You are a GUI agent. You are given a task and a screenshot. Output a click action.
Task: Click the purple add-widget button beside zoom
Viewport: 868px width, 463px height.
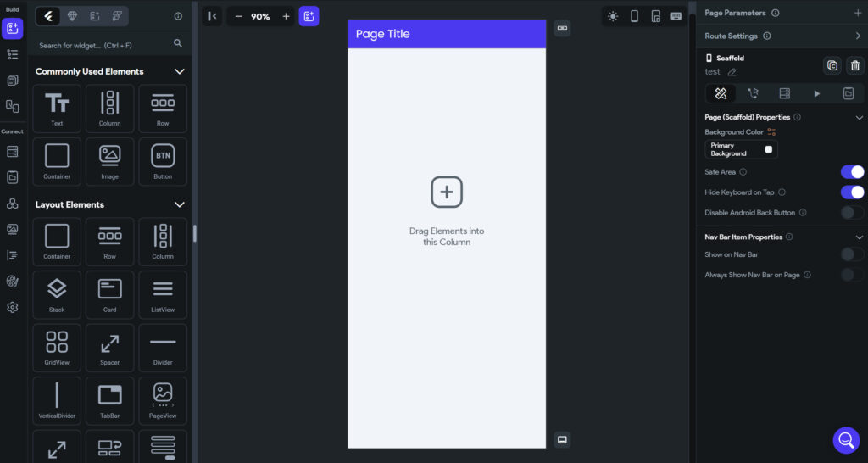click(309, 16)
